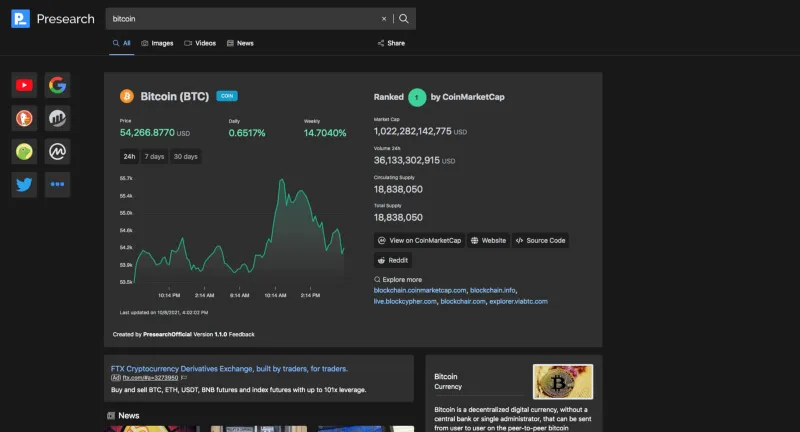Click the Presearch logo icon
This screenshot has width=800, height=432.
pyautogui.click(x=20, y=19)
